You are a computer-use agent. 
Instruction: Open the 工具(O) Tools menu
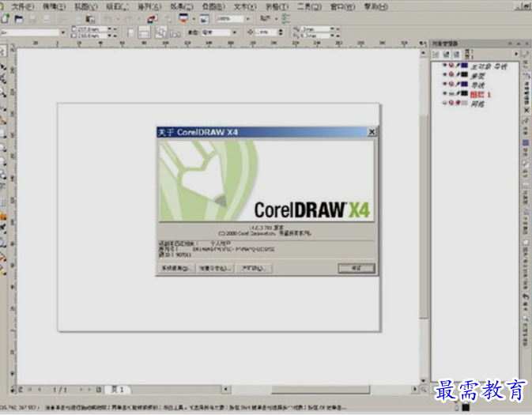click(309, 6)
